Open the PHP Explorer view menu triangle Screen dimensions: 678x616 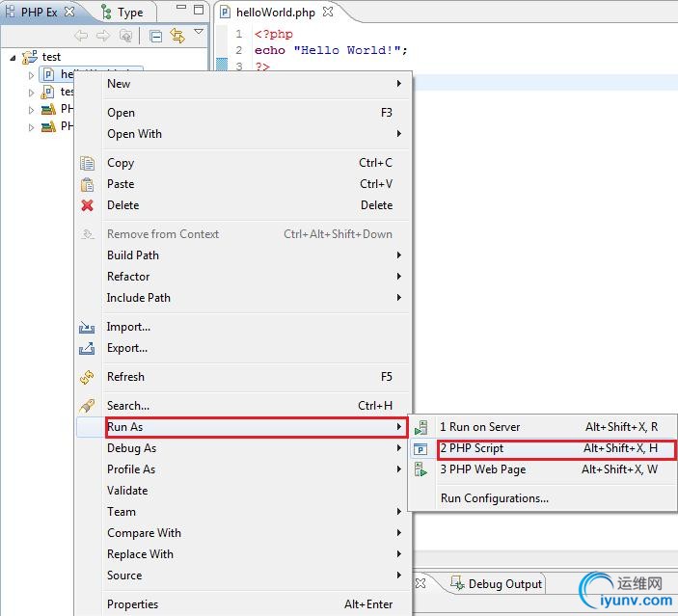pos(199,32)
